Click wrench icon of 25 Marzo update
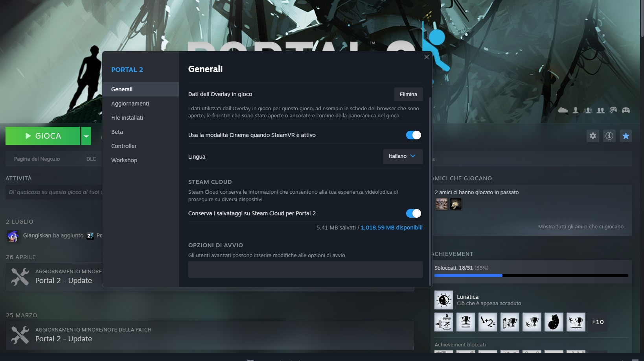644x361 pixels. coord(20,335)
